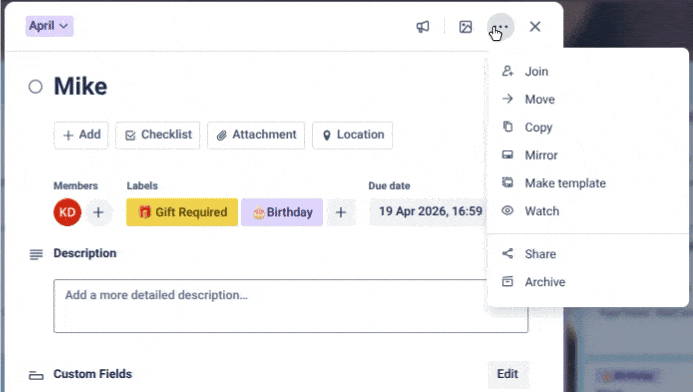The width and height of the screenshot is (693, 392).
Task: Click Edit for Custom Fields
Action: point(507,374)
